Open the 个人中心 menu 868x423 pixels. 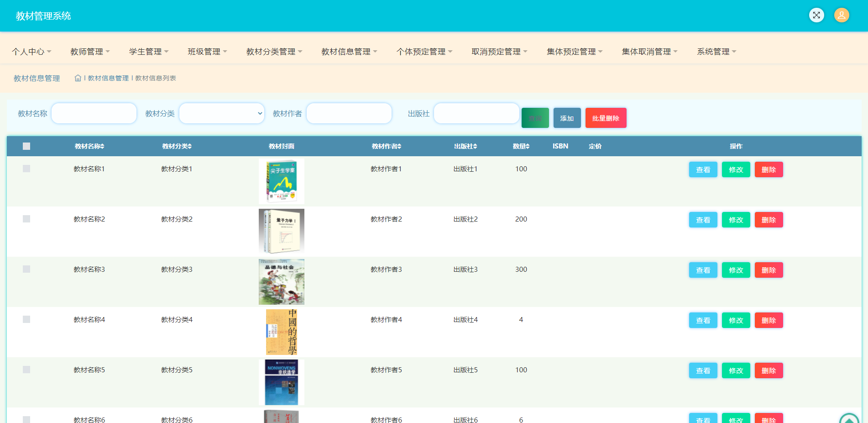31,52
